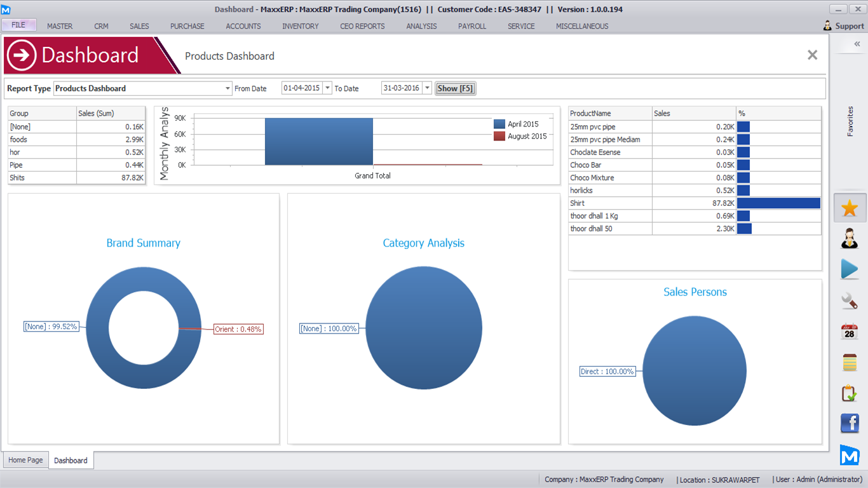Select the Shirt row in product table

(x=610, y=203)
